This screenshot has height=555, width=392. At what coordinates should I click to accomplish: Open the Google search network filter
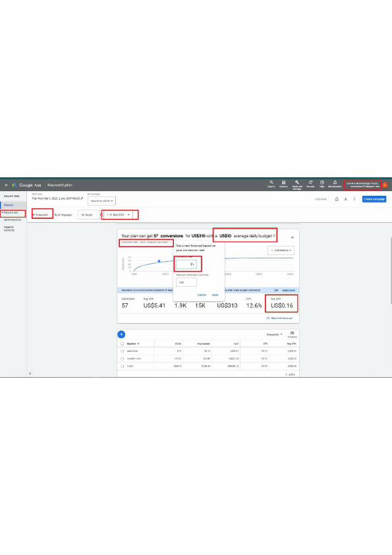tap(88, 215)
